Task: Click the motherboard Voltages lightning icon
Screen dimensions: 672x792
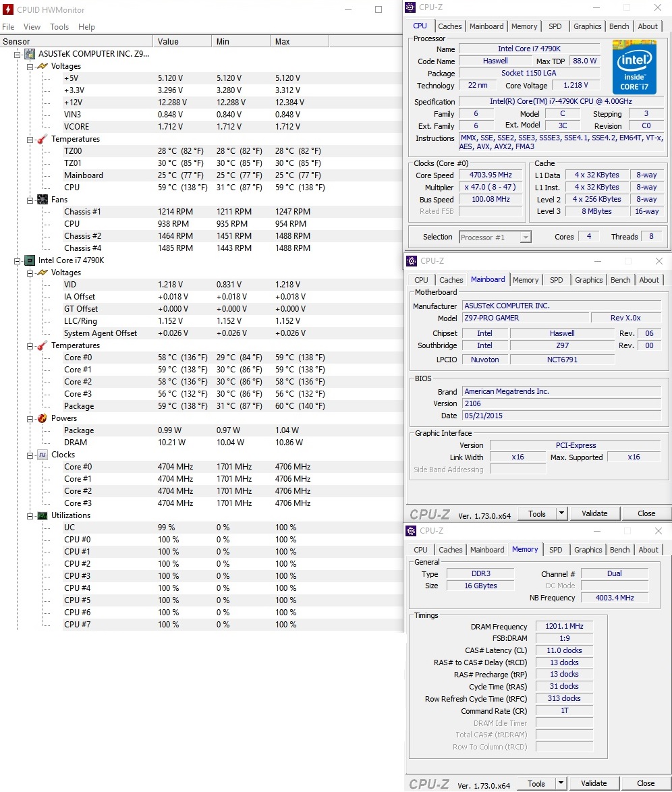Action: click(43, 66)
